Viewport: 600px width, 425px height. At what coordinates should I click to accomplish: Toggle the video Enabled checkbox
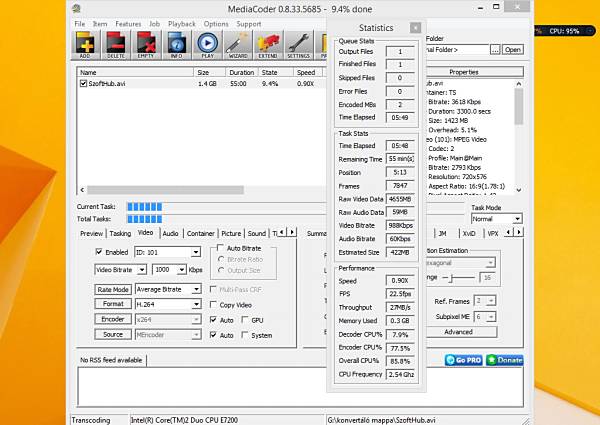pos(99,252)
